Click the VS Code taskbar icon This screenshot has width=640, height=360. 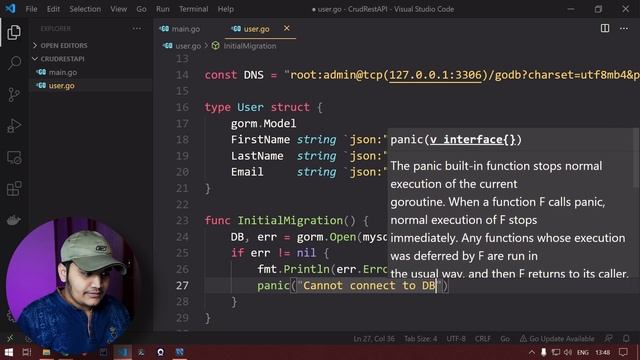tap(123, 352)
